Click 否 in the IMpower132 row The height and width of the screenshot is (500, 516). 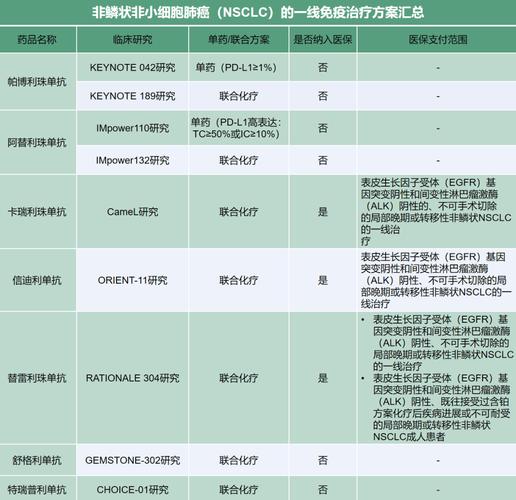tap(323, 160)
